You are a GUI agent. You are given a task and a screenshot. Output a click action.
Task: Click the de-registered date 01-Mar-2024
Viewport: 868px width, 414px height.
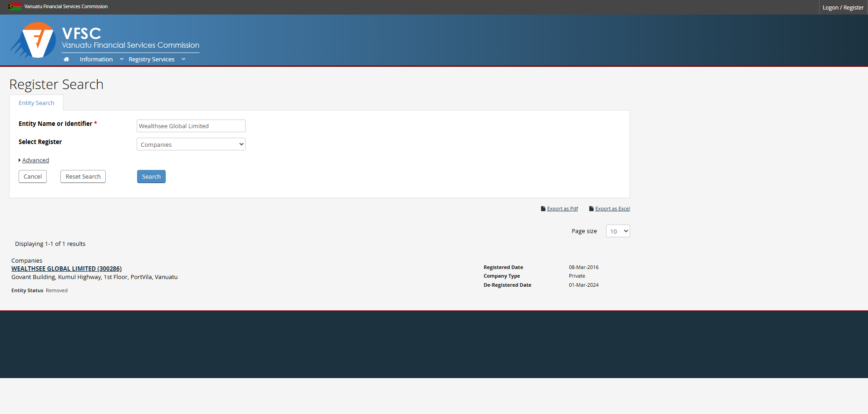(x=584, y=285)
